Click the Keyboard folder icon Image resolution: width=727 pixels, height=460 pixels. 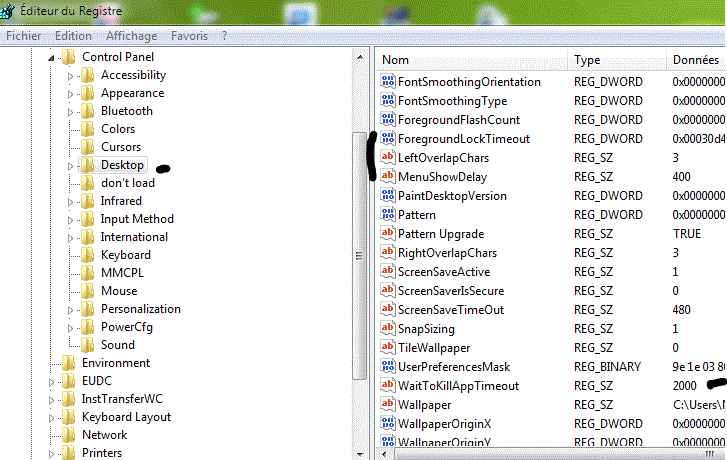tap(87, 255)
